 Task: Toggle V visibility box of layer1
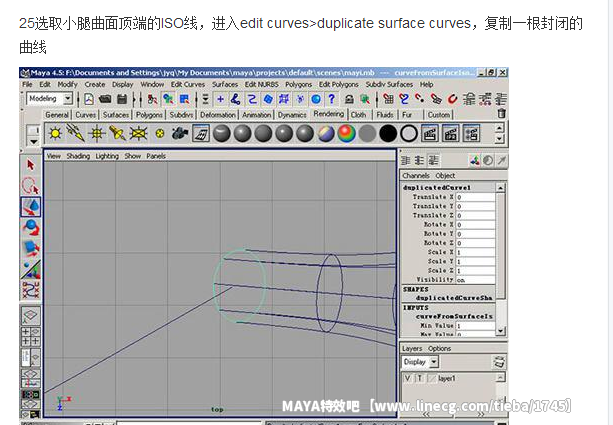pos(408,378)
